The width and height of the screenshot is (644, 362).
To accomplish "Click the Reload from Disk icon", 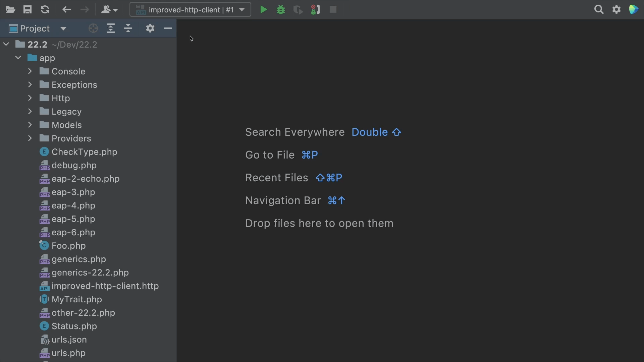I will [45, 10].
